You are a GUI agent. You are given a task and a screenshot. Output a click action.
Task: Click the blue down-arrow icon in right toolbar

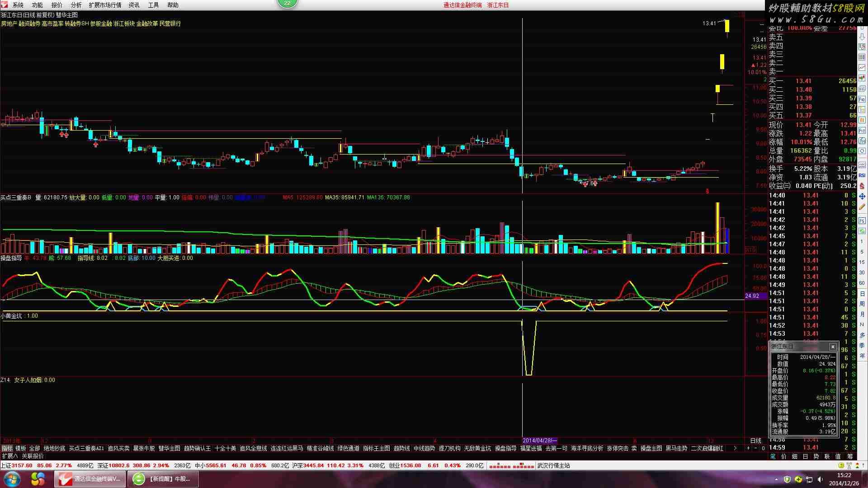[x=862, y=37]
